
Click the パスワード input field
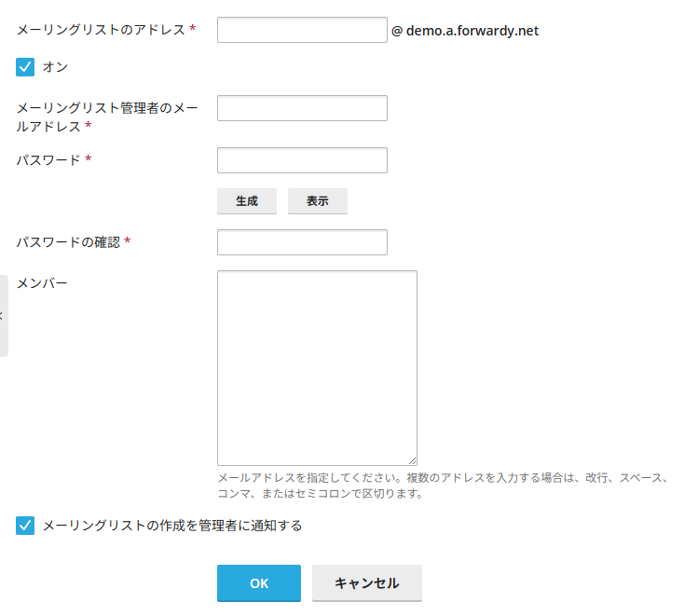[302, 160]
